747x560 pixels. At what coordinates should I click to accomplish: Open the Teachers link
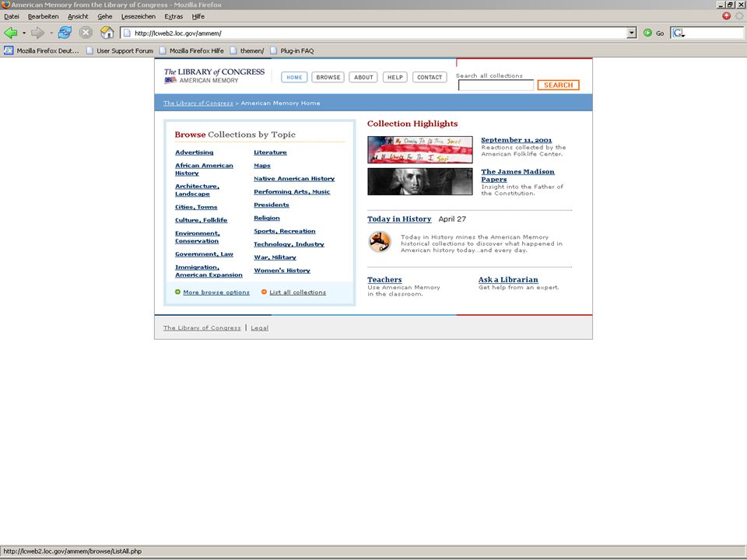pyautogui.click(x=384, y=279)
